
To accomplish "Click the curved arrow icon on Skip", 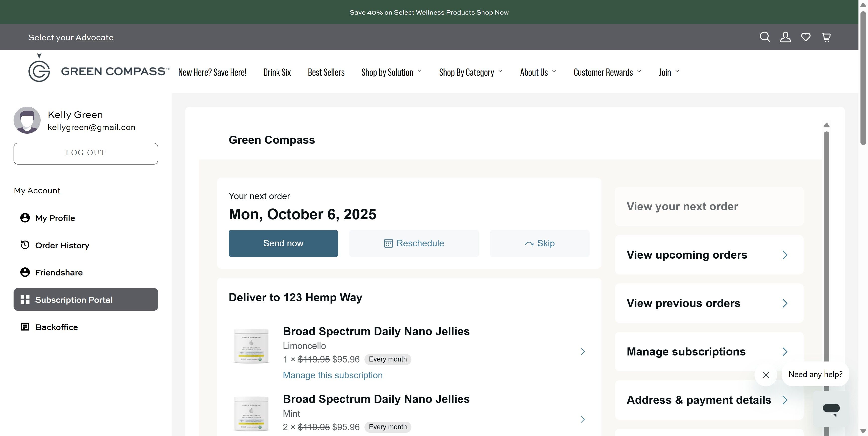I will click(529, 244).
